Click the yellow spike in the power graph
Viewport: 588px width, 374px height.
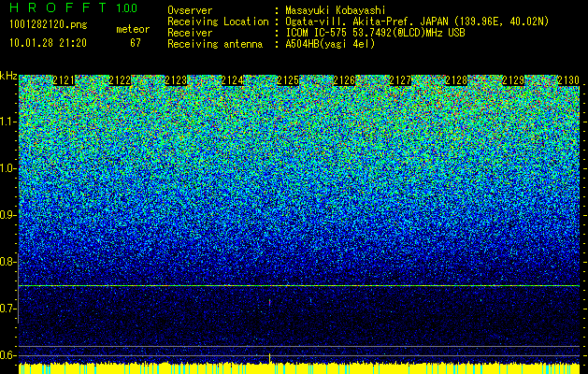coord(269,358)
